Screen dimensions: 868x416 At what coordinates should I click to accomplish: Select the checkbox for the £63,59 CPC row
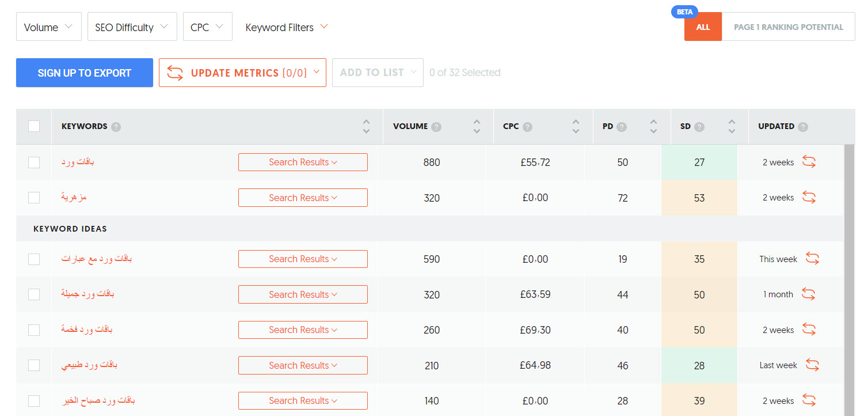(34, 294)
